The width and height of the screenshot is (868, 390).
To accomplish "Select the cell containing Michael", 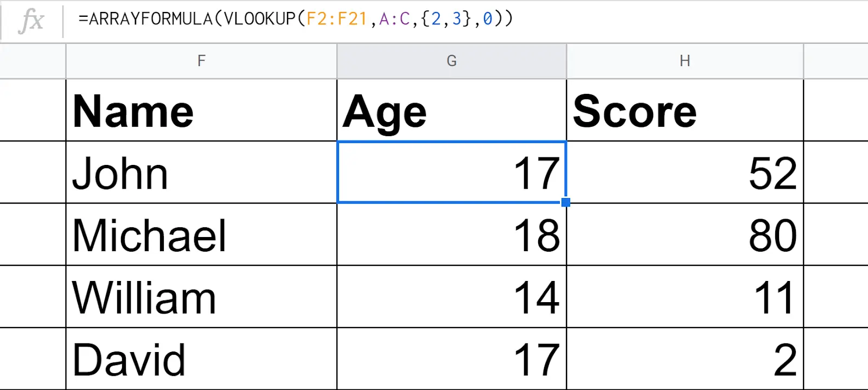I will 201,235.
